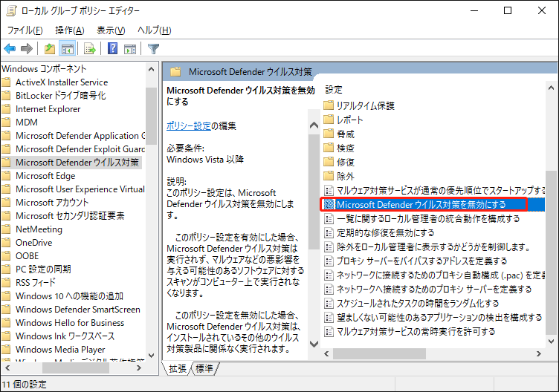The width and height of the screenshot is (559, 392).
Task: Select 除外をローカル管理者に表示するかどうかを制御します setting
Action: point(434,246)
